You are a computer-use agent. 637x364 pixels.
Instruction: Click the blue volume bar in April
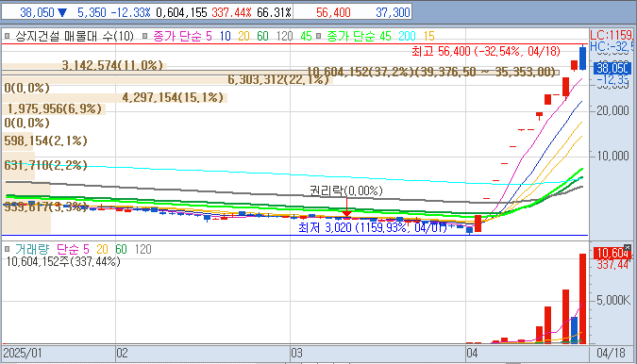[x=574, y=330]
